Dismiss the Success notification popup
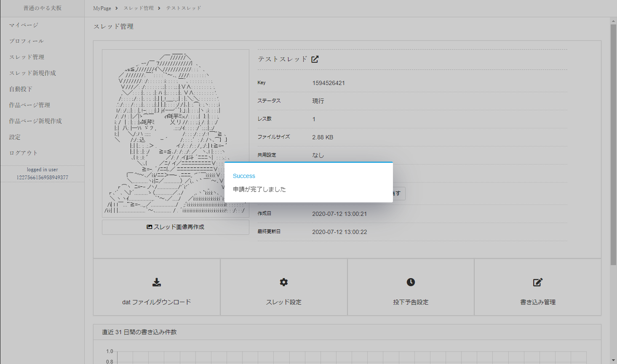Image resolution: width=617 pixels, height=364 pixels. tap(309, 182)
